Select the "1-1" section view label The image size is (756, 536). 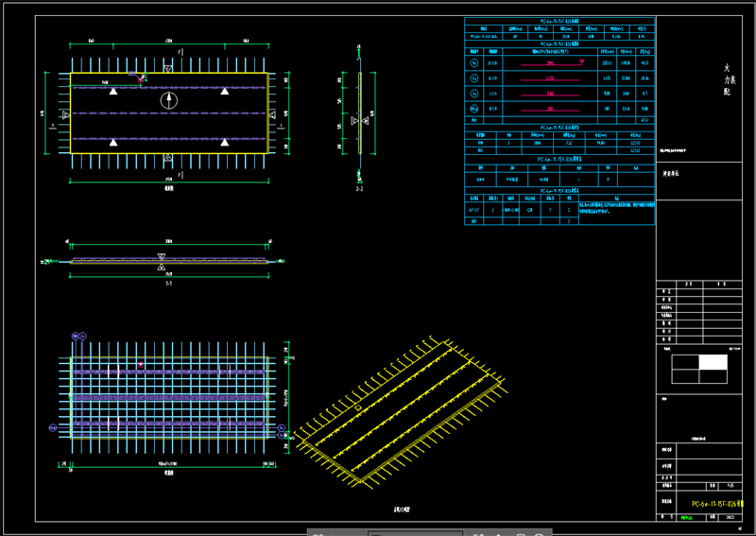[x=169, y=284]
